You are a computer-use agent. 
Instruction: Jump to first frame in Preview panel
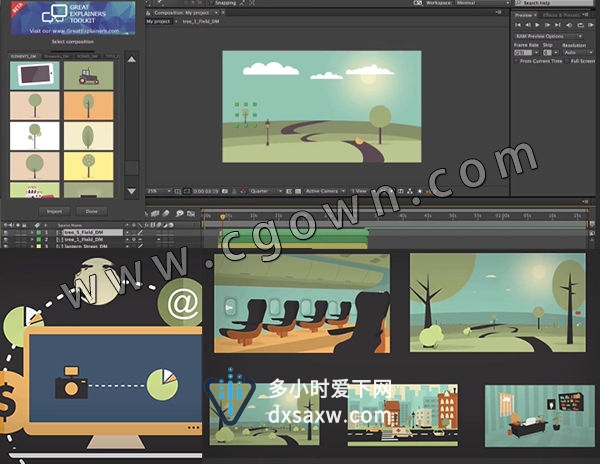pyautogui.click(x=518, y=25)
